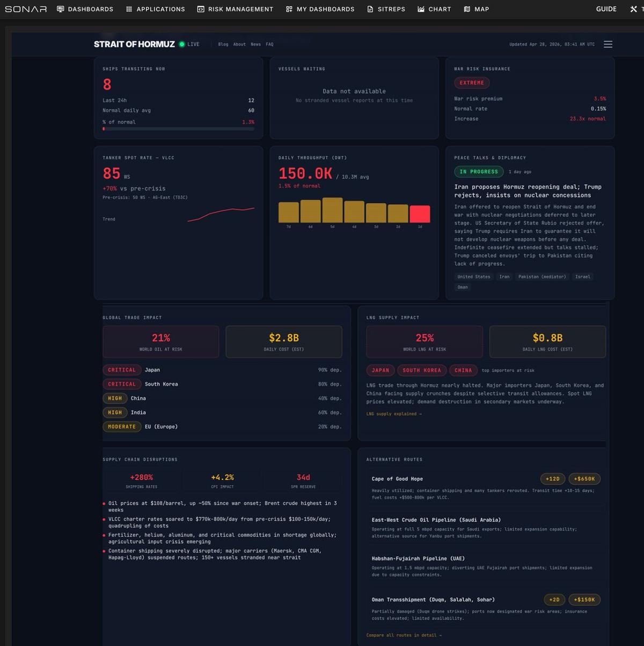Image resolution: width=644 pixels, height=646 pixels.
Task: Expand the dashboard hamburger menu
Action: click(608, 44)
